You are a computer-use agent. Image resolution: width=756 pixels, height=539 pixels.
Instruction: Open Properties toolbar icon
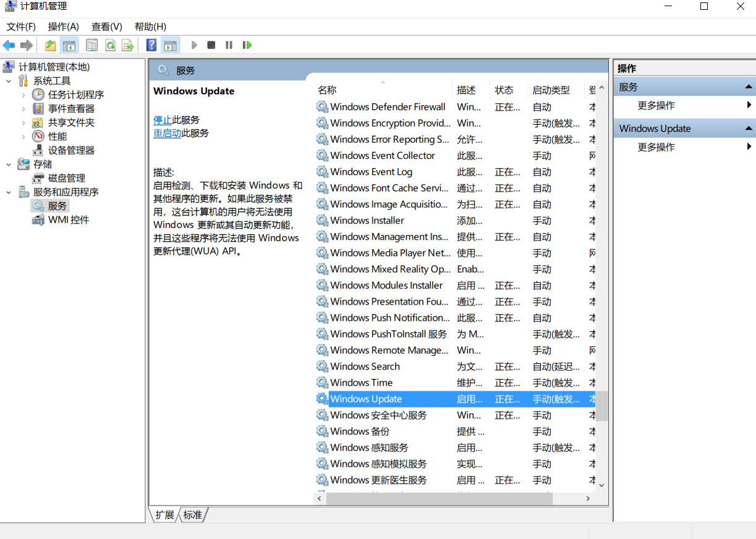point(91,45)
